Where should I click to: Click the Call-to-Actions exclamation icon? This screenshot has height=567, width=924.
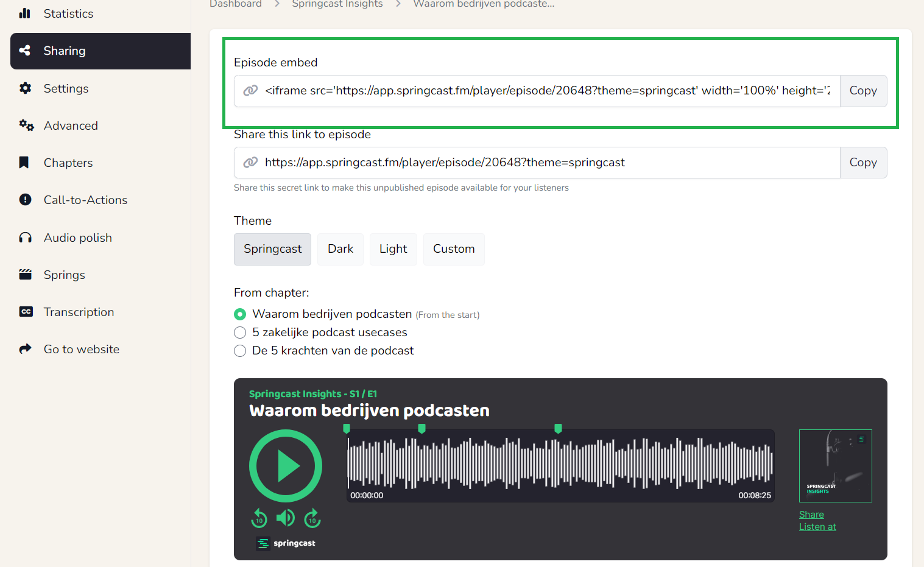(x=25, y=200)
